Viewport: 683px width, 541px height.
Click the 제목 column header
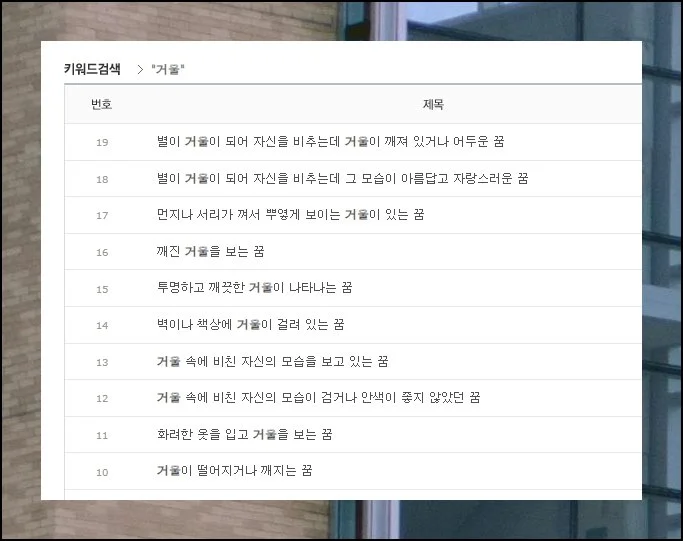(x=433, y=104)
